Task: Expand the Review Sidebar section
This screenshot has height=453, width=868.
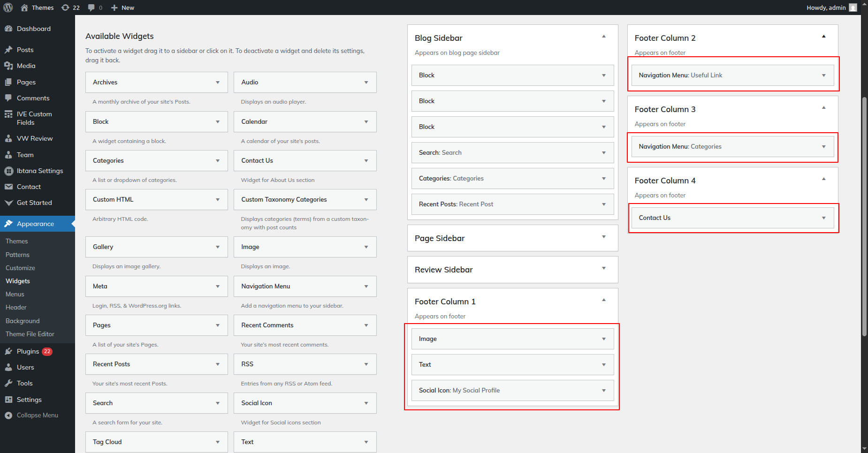Action: coord(604,269)
